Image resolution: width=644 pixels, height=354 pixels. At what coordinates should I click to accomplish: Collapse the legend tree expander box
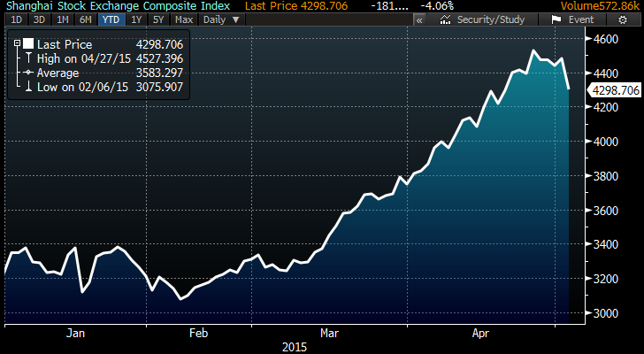point(17,43)
